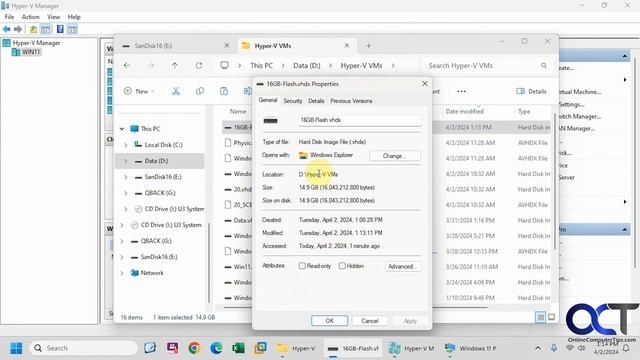
Task: Open the Help menu in Hyper-V Manager
Action: click(x=74, y=17)
